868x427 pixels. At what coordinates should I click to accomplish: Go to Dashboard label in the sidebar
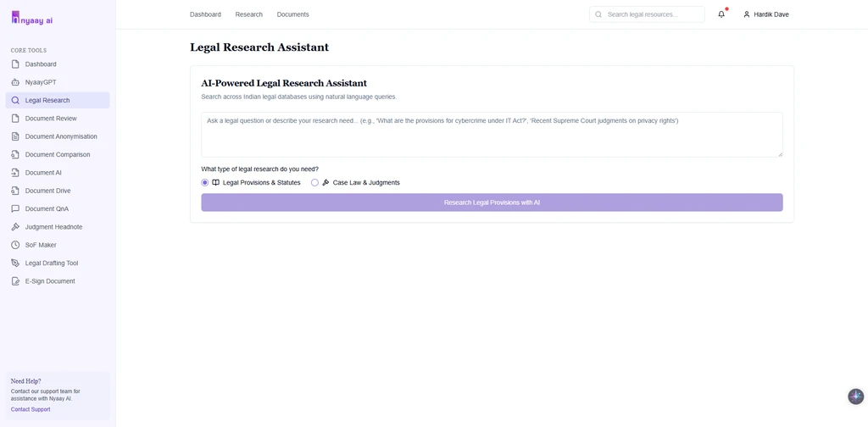point(41,64)
